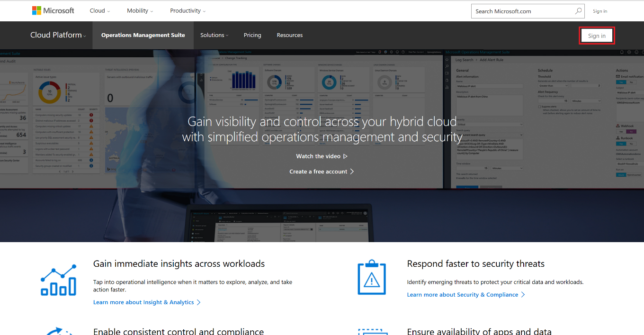This screenshot has width=644, height=335.
Task: Go to the Pricing page
Action: [252, 35]
